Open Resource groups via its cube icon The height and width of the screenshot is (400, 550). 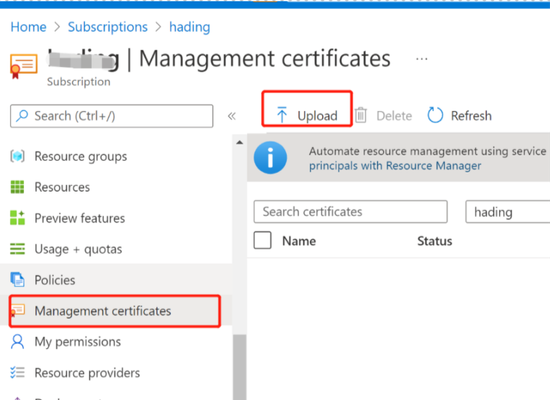(18, 156)
